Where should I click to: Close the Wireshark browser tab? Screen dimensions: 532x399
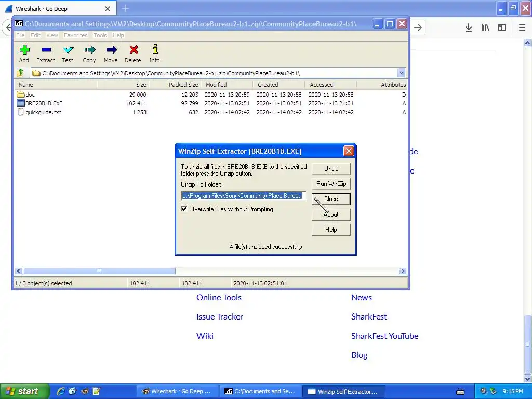point(108,8)
